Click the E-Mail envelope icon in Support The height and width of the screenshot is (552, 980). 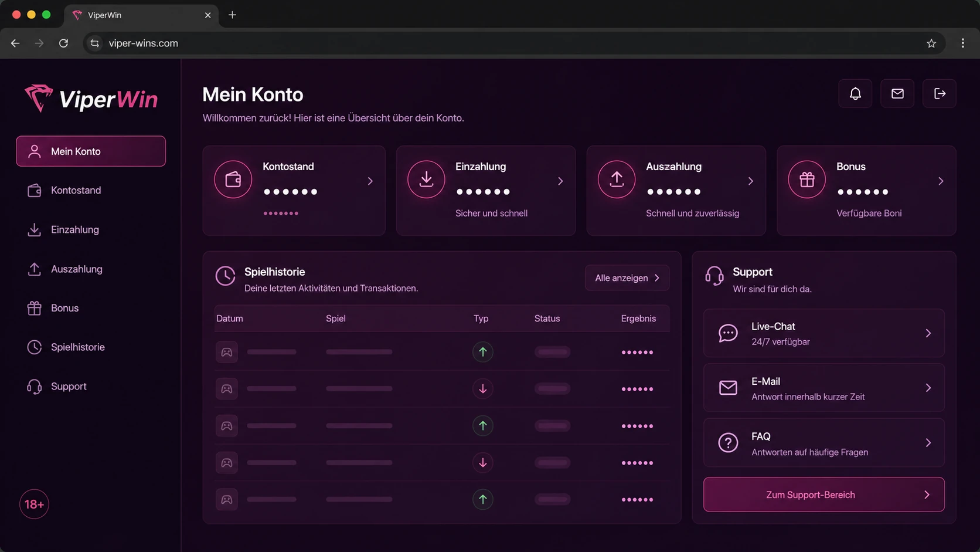(728, 388)
